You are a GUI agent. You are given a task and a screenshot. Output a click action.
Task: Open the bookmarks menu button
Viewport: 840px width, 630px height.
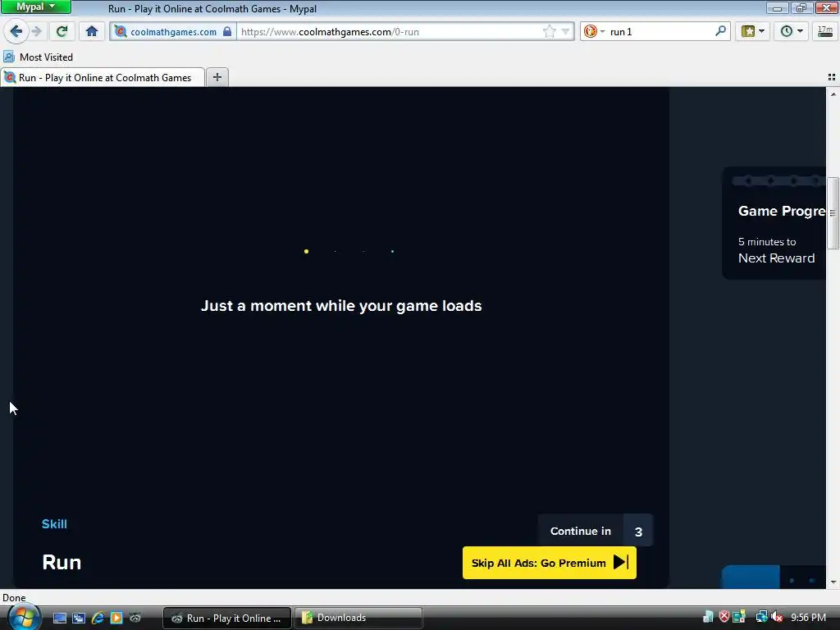748,32
